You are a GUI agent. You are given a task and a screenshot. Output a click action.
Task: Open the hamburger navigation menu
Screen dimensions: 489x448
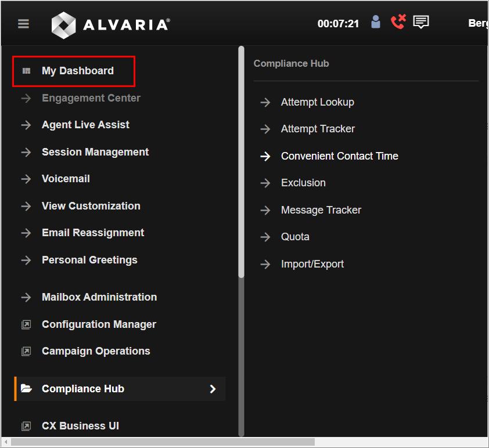pyautogui.click(x=23, y=23)
